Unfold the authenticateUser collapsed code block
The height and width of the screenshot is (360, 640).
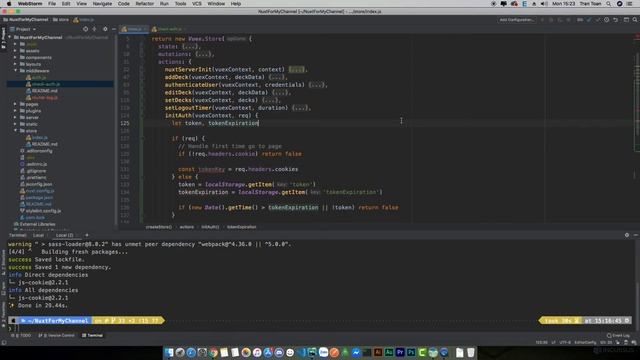pos(316,85)
